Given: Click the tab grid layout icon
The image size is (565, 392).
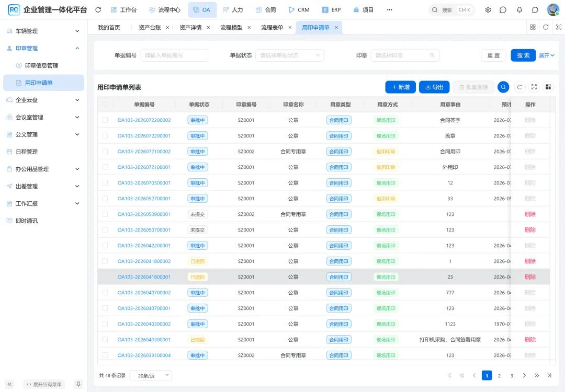Looking at the screenshot, I should click(x=533, y=27).
